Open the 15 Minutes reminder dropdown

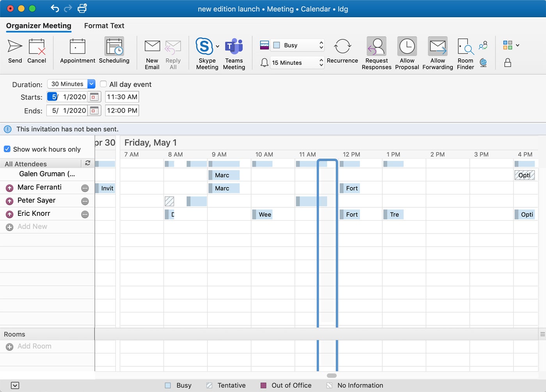298,62
